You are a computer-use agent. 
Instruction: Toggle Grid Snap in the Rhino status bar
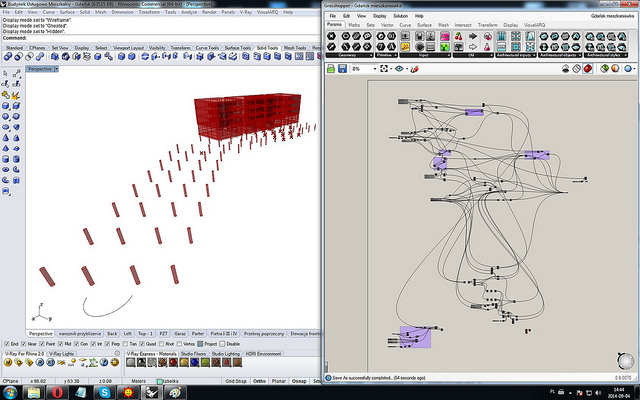click(x=235, y=381)
